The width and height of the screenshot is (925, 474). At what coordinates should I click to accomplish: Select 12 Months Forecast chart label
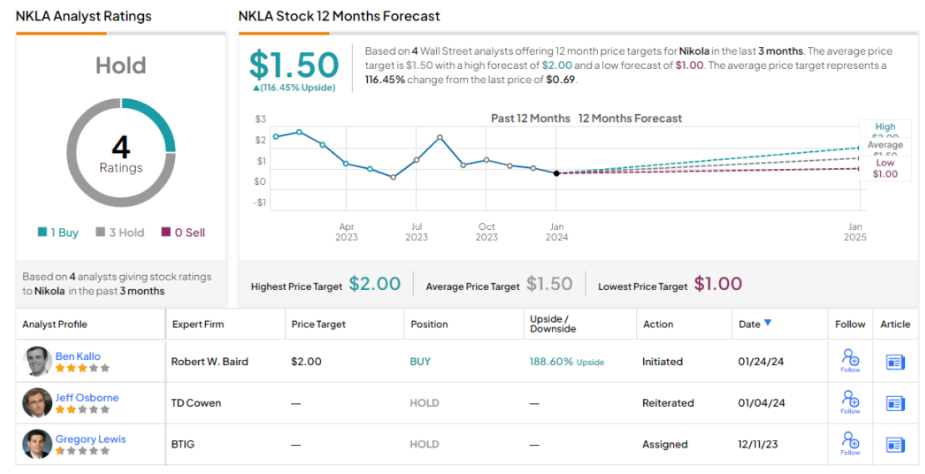tap(630, 118)
